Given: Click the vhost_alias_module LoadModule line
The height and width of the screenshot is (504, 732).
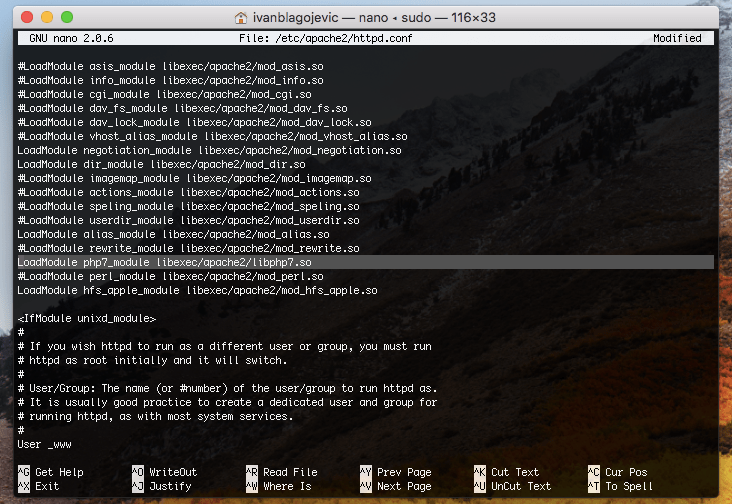Looking at the screenshot, I should [212, 136].
